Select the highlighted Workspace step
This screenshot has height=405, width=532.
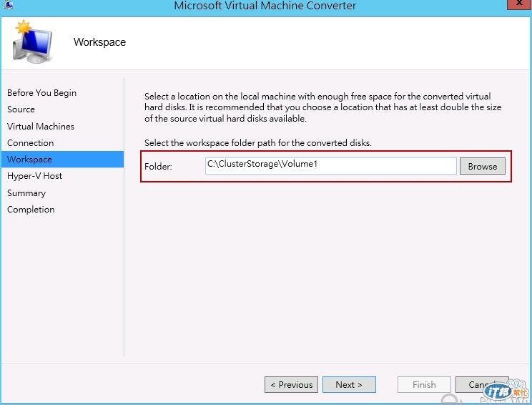[x=62, y=160]
